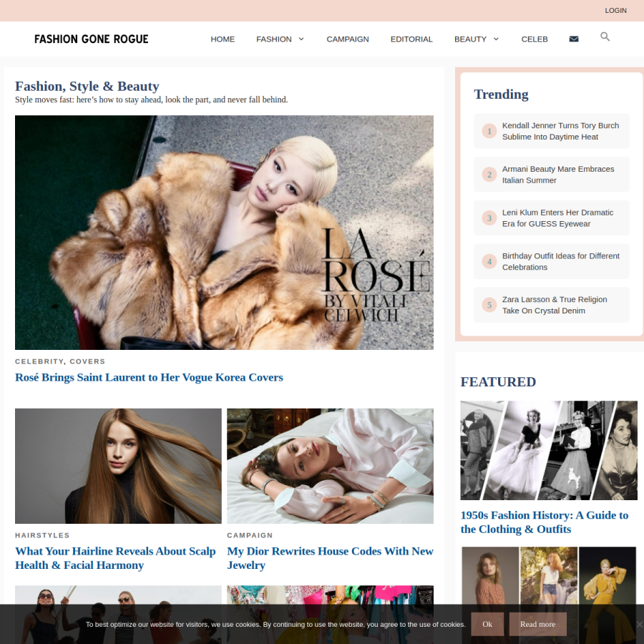
Task: Open the Beauty menu item
Action: [x=470, y=39]
